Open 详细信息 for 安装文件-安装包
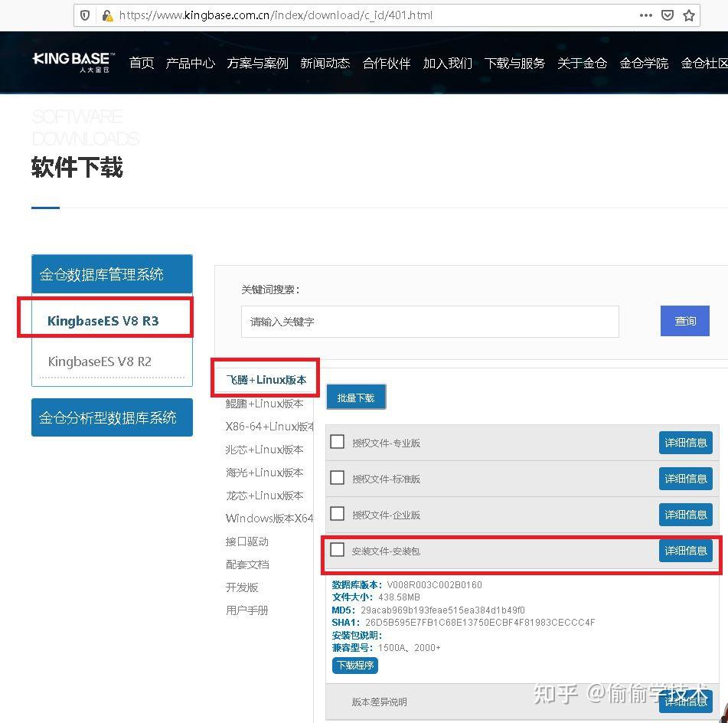The width and height of the screenshot is (728, 723). coord(685,551)
